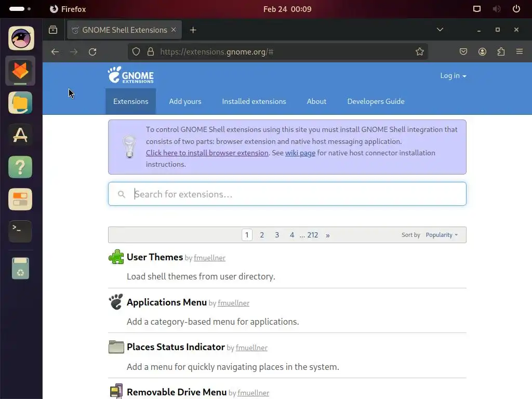Launch Thunderbird from the dock

tap(21, 38)
